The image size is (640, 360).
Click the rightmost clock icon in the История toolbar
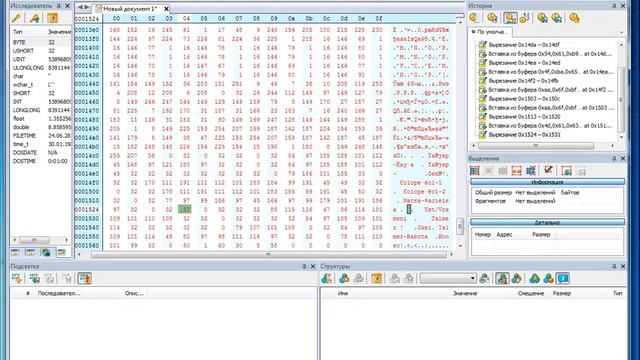point(574,18)
